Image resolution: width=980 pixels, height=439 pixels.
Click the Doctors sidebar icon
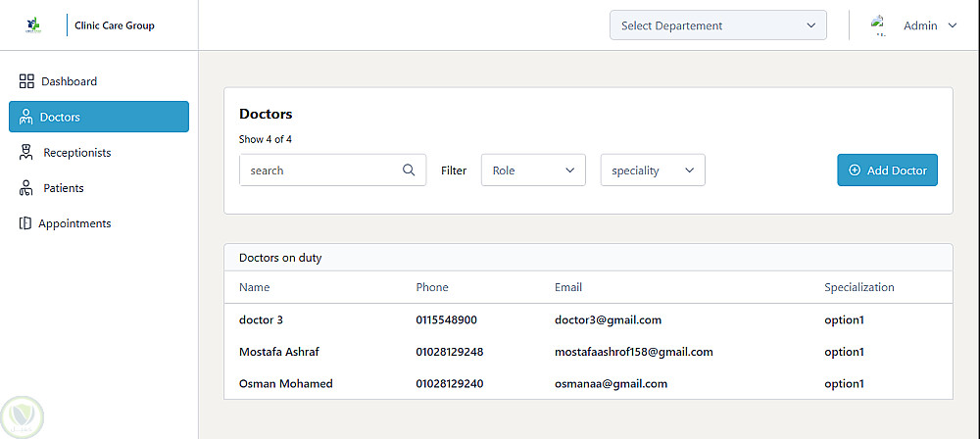pyautogui.click(x=26, y=117)
